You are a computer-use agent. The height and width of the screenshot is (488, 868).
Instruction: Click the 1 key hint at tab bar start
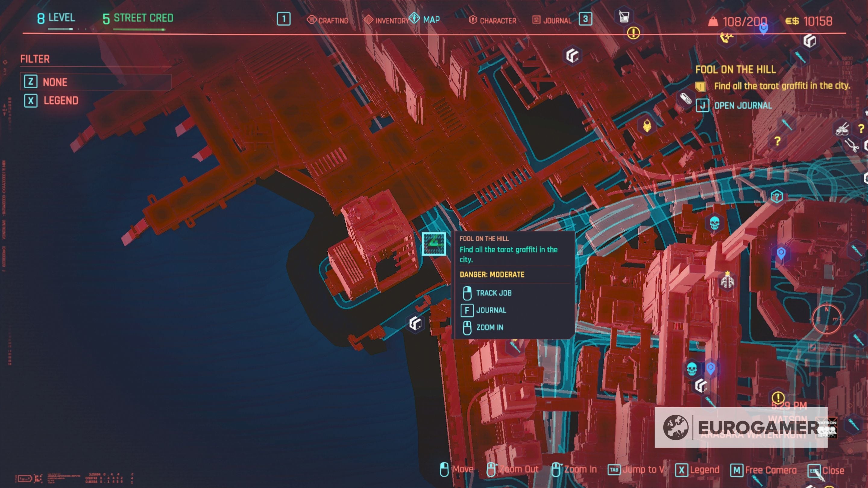pos(284,19)
